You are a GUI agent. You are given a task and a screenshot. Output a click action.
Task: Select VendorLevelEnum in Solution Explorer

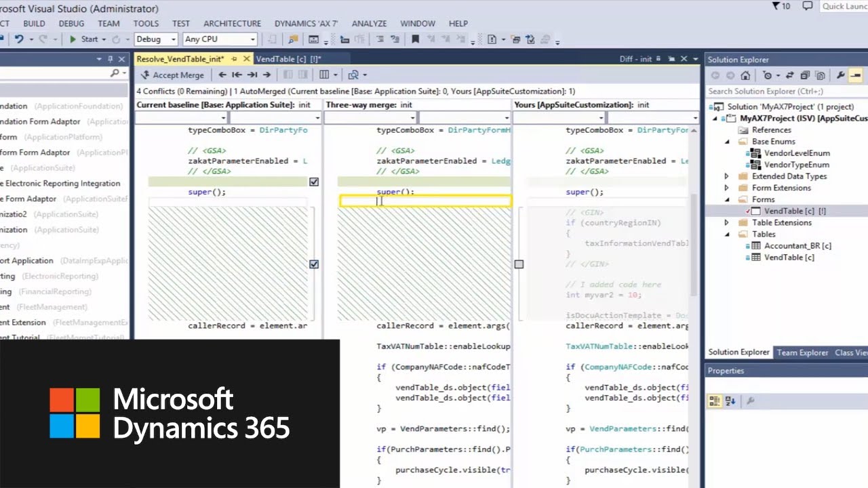pos(796,153)
